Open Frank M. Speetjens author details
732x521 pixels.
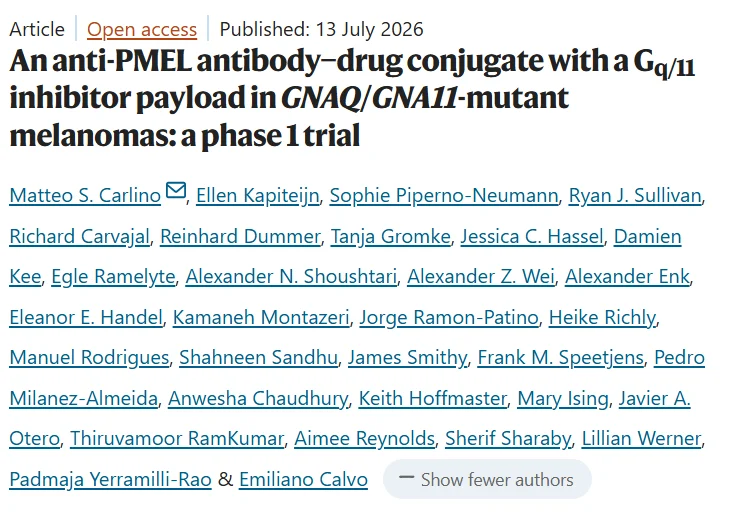[561, 358]
